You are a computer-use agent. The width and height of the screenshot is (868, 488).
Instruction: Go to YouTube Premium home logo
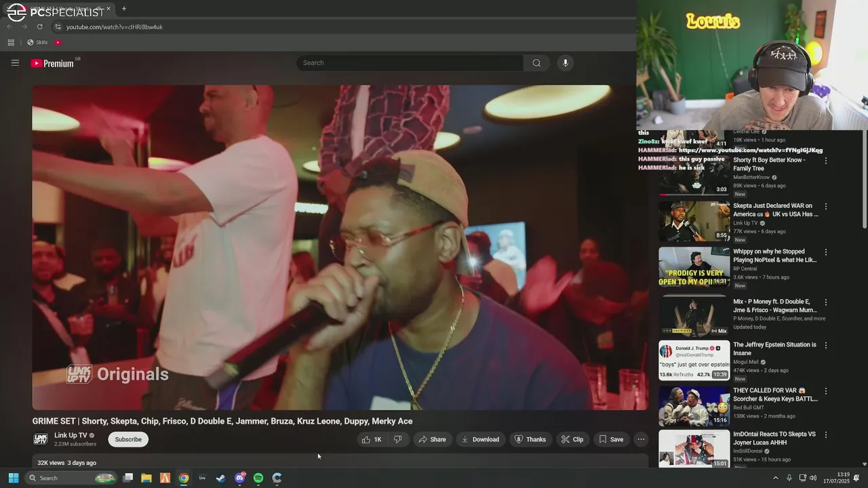coord(52,63)
